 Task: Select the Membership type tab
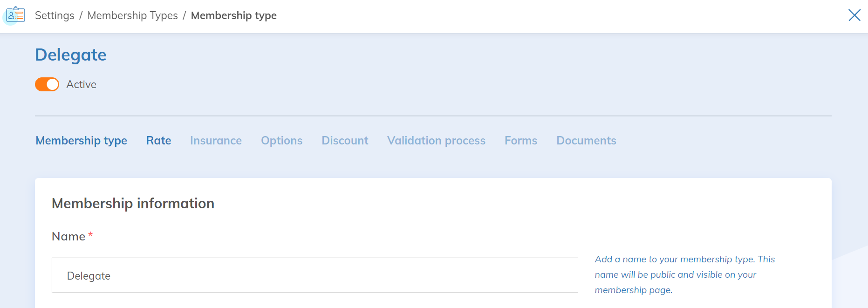82,141
